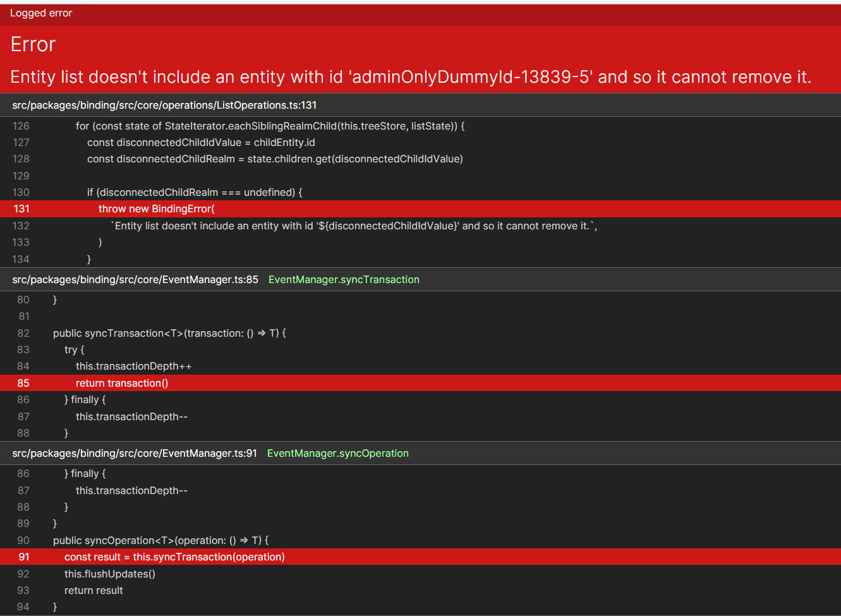Image resolution: width=841 pixels, height=616 pixels.
Task: Click line 'const disconnectedChildRealm = state.children.get'
Action: click(275, 159)
